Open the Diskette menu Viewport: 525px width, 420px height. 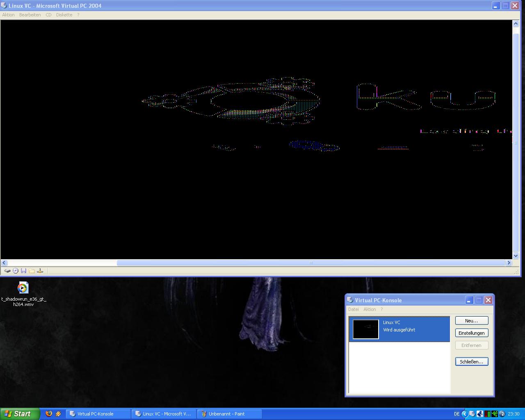64,15
